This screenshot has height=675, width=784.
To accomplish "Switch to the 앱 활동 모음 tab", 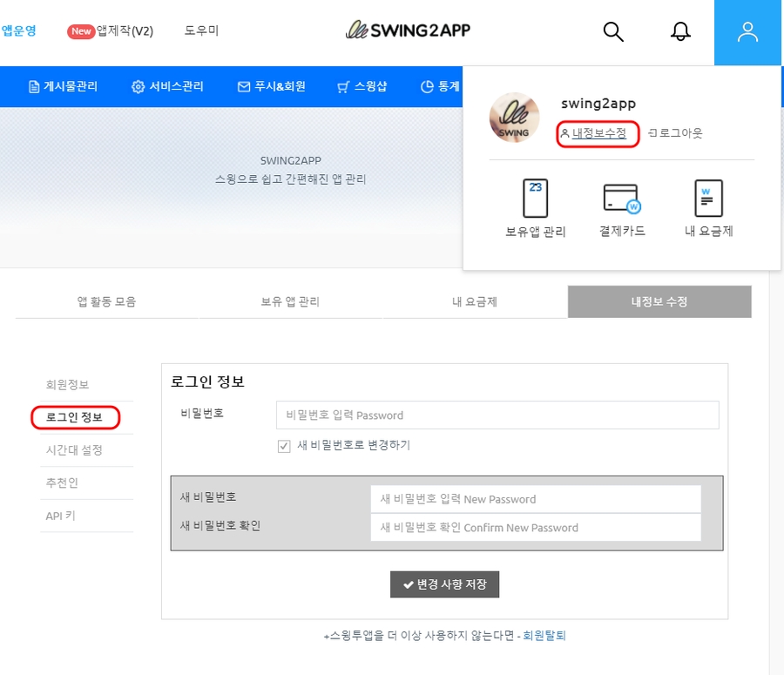I will click(x=106, y=302).
